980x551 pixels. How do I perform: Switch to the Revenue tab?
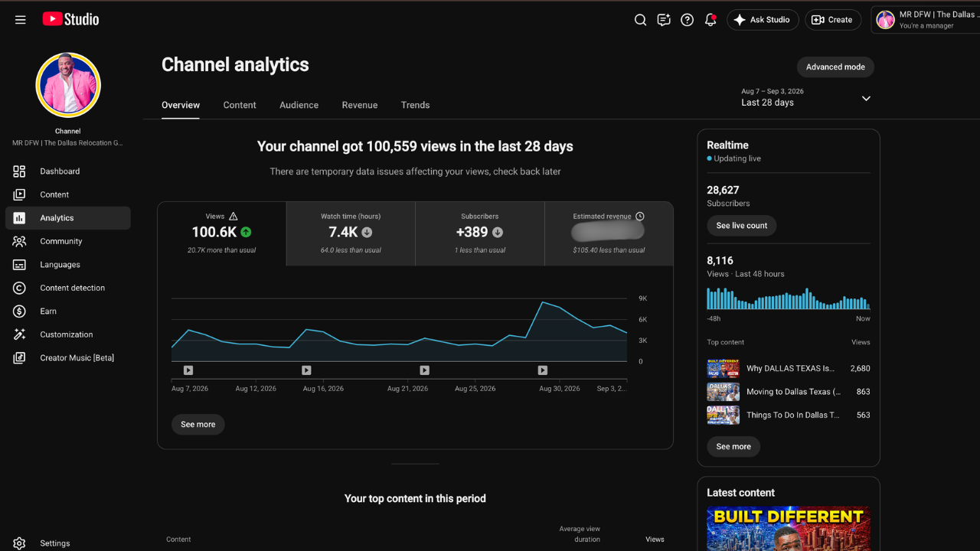[x=360, y=105]
